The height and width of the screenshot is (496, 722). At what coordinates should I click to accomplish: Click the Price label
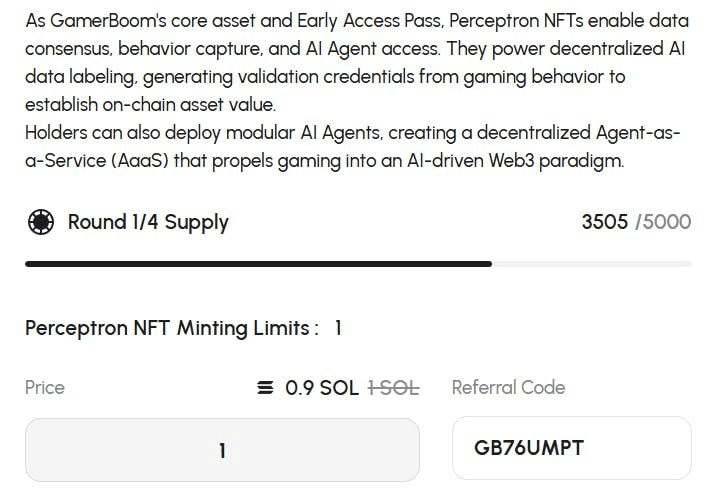click(x=45, y=387)
